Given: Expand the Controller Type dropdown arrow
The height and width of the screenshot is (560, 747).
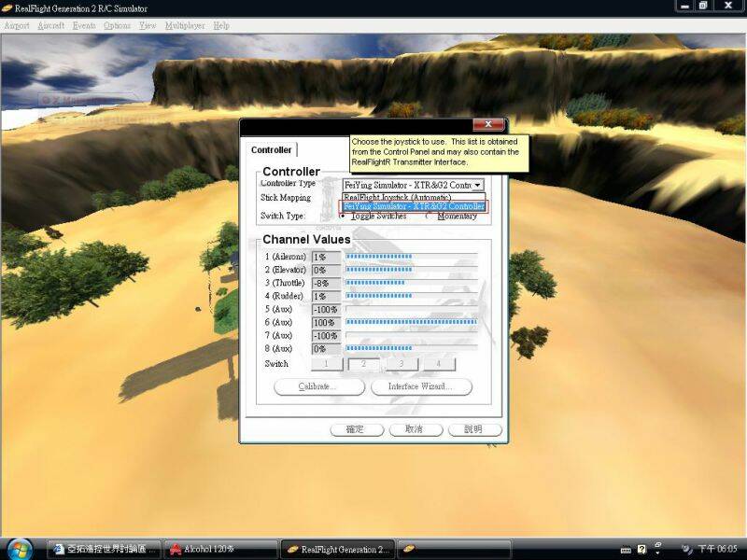Looking at the screenshot, I should point(478,185).
